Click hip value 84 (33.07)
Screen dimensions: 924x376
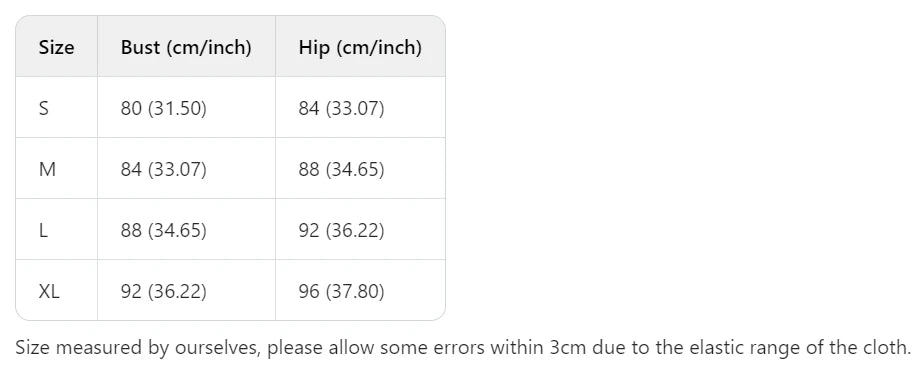[341, 108]
